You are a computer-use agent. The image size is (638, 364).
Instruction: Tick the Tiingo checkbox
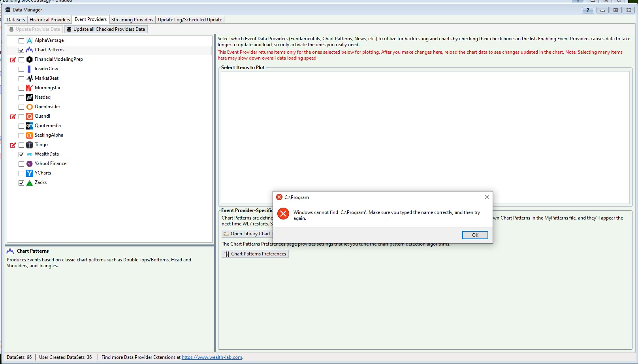[x=21, y=145]
